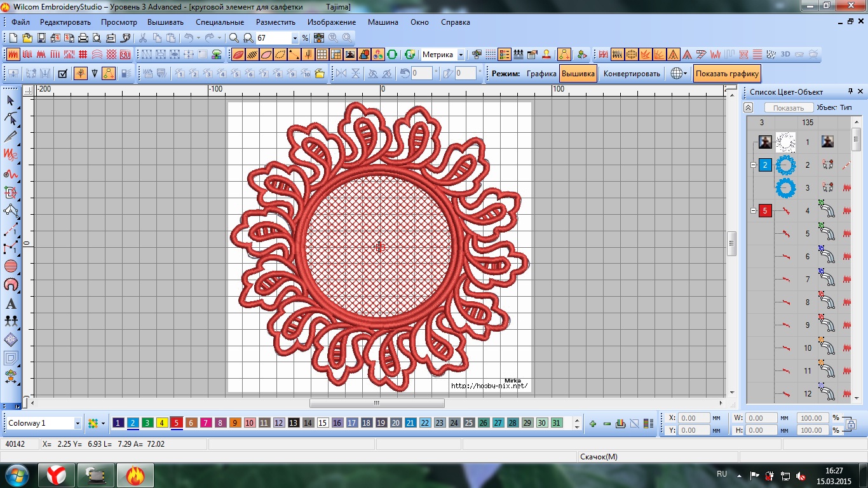The width and height of the screenshot is (868, 488).
Task: Toggle the checkmark box toolbar button
Action: [62, 74]
